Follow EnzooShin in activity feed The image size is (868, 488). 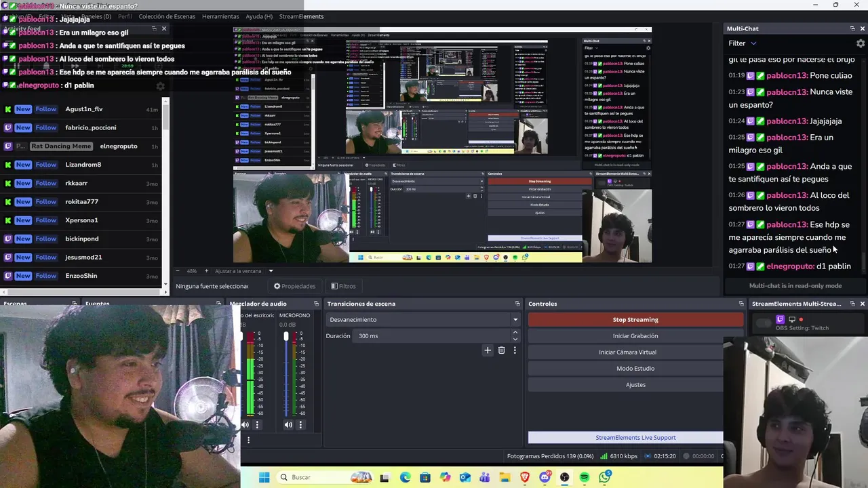[46, 276]
